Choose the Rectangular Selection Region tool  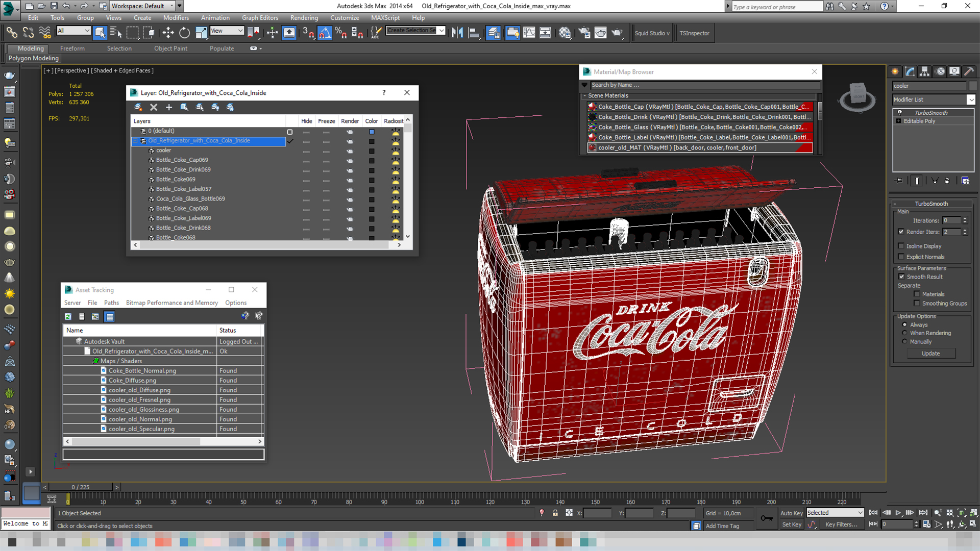point(132,33)
